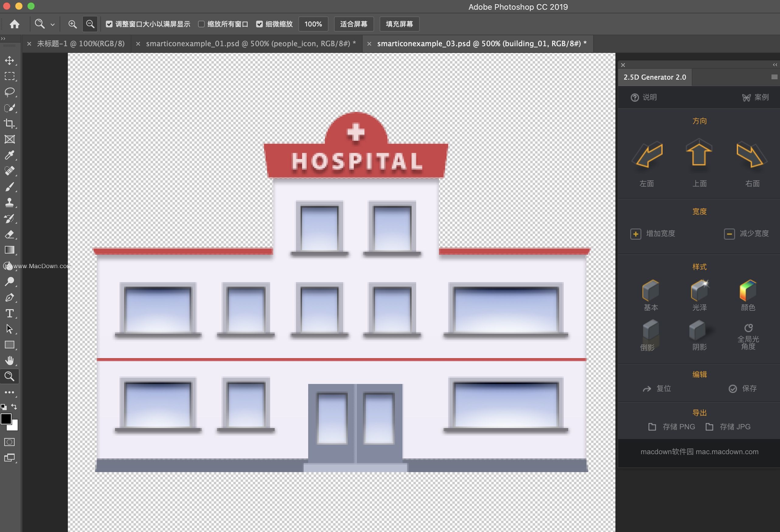The height and width of the screenshot is (532, 780).
Task: Open zoom tool preset dropdown arrow
Action: [x=53, y=25]
